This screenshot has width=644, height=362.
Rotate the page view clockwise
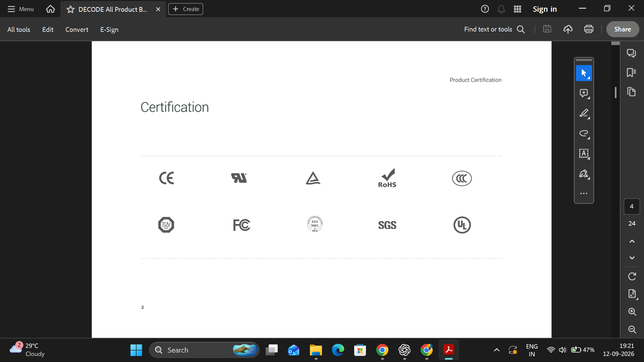click(x=632, y=277)
